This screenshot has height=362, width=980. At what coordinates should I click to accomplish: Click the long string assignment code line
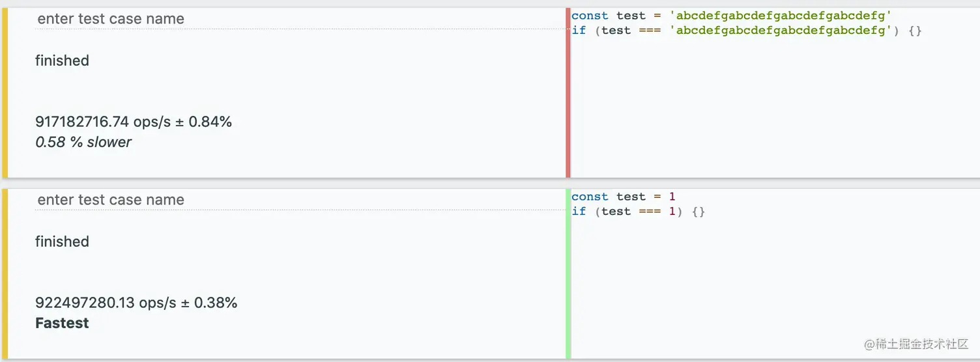(730, 16)
